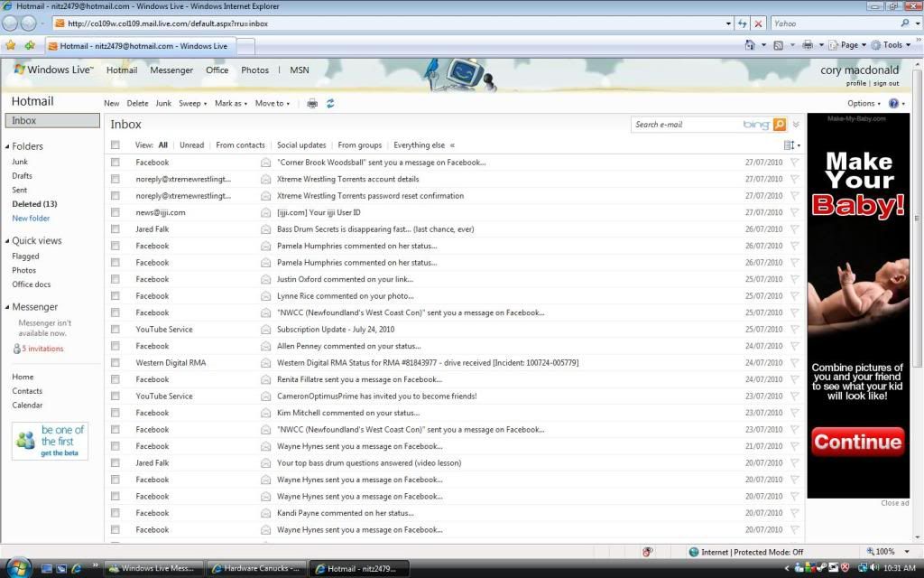924x578 pixels.
Task: Filter the view to From contacts
Action: (x=240, y=145)
